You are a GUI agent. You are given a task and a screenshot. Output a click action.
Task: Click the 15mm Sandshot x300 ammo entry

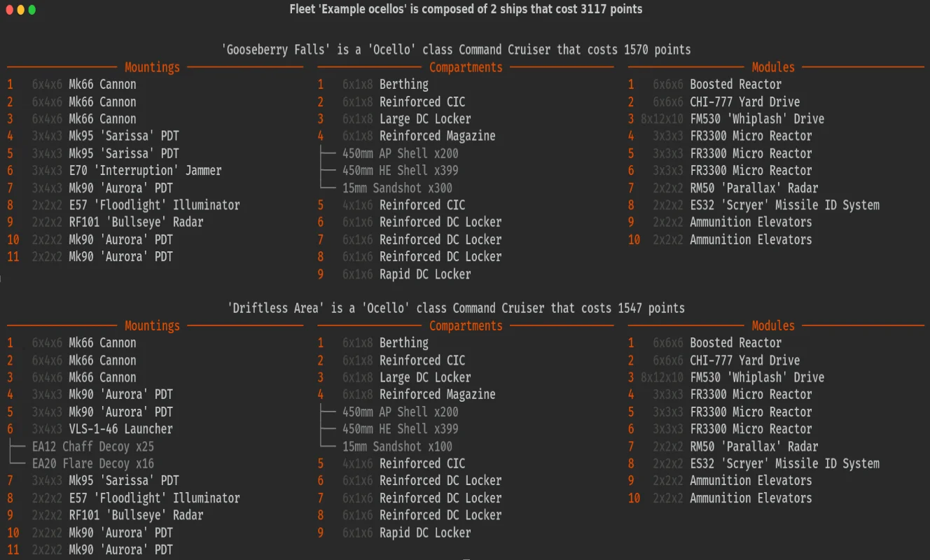[x=397, y=188]
